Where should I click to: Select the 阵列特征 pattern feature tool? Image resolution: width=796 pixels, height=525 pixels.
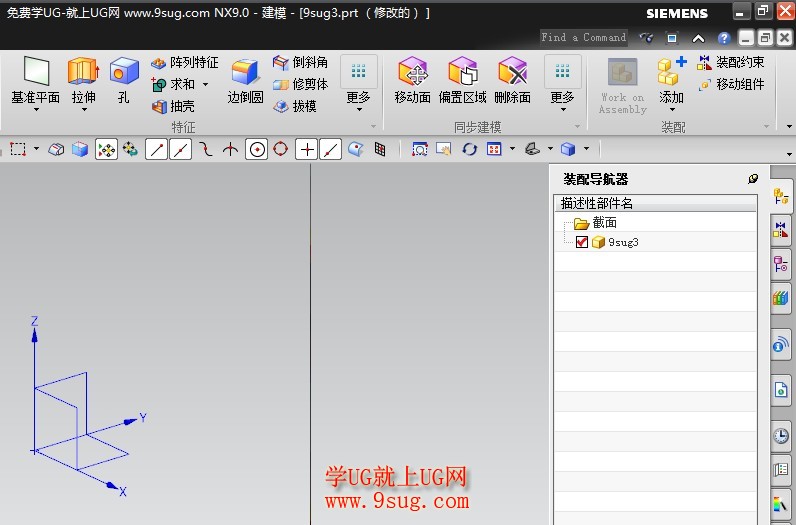(x=185, y=62)
